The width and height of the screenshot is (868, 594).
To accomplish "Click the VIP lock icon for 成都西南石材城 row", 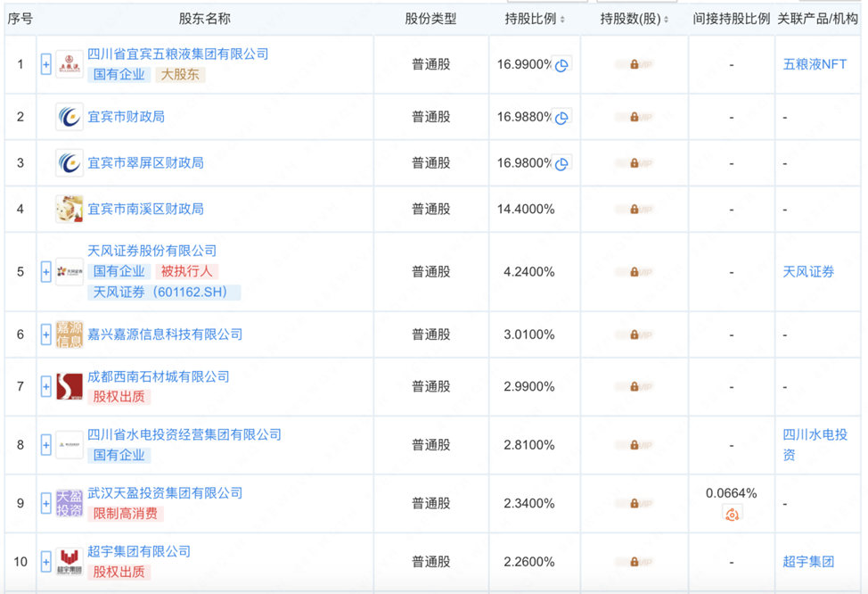I will [x=635, y=386].
